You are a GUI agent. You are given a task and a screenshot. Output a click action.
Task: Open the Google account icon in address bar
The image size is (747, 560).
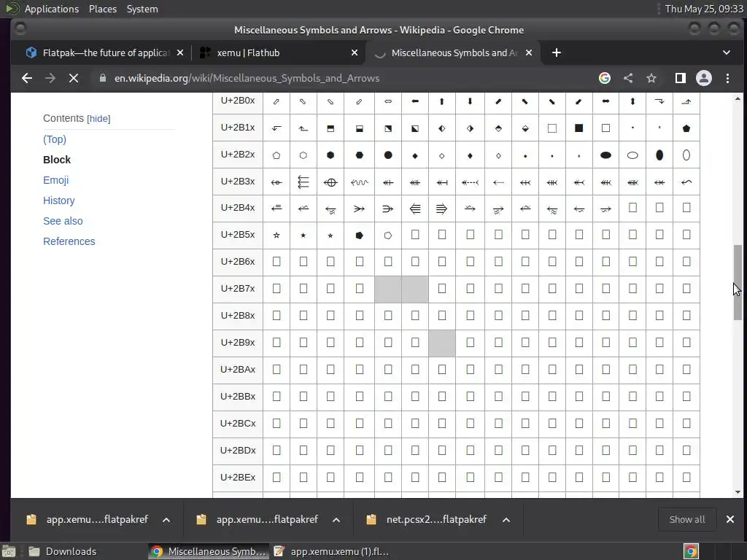tap(605, 78)
